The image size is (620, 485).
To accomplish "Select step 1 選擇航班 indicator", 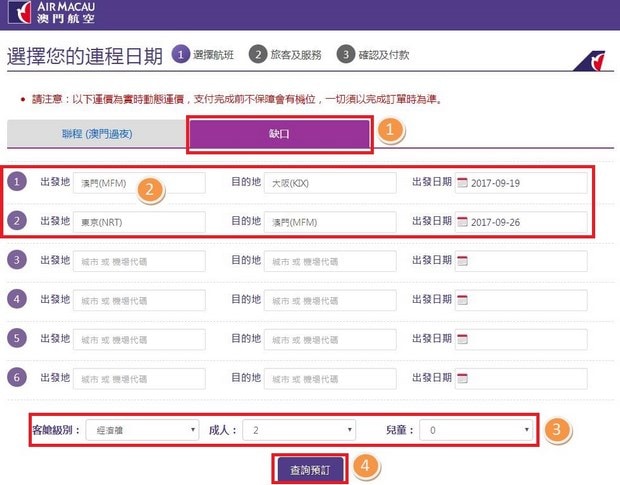I will click(203, 55).
